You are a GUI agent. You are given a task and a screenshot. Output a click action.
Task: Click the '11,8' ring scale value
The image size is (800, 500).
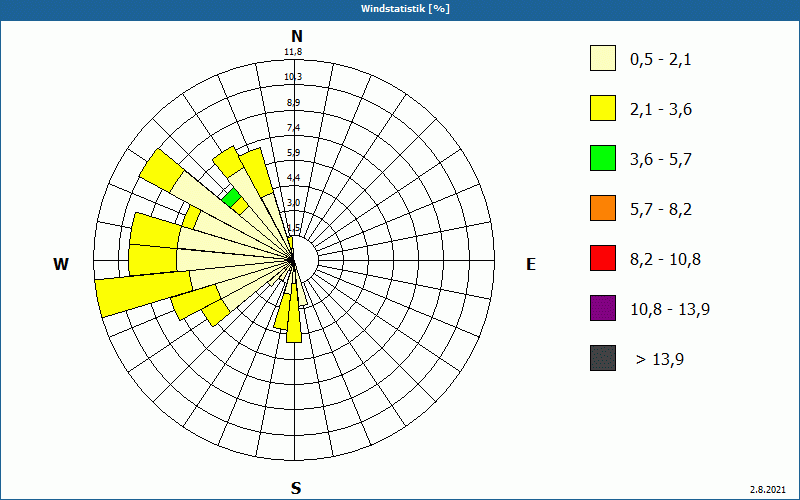pyautogui.click(x=293, y=52)
